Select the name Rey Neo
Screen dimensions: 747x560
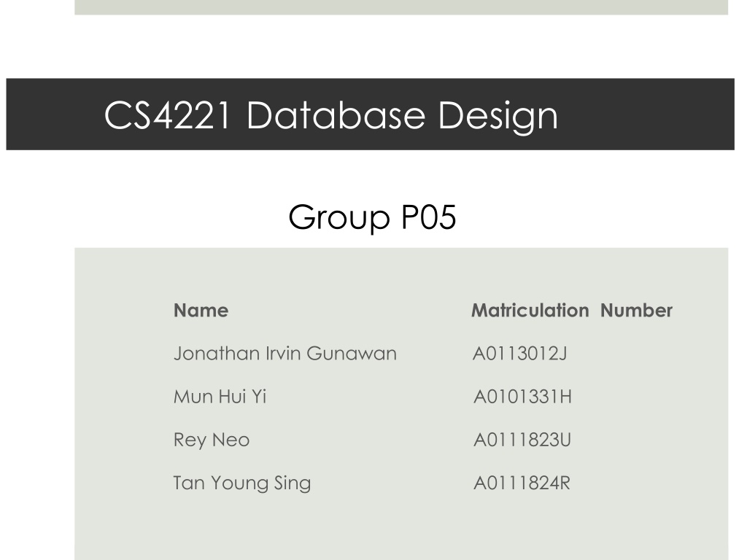pos(211,440)
